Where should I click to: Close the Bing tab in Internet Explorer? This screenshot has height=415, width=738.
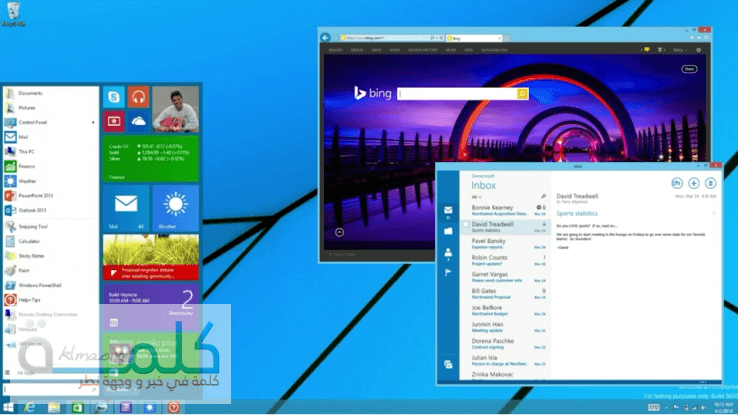click(x=499, y=38)
